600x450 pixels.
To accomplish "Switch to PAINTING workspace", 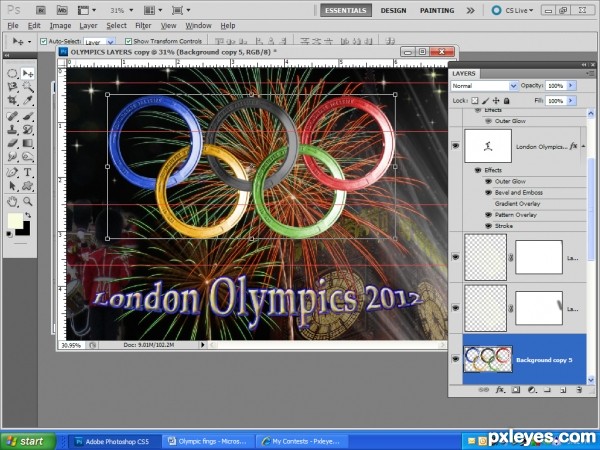I will [x=437, y=10].
